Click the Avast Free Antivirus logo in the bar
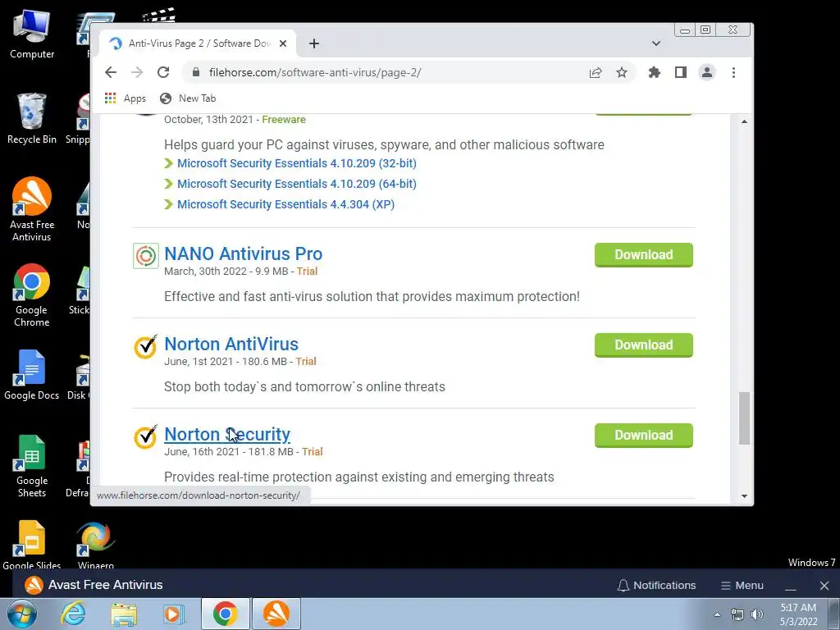840x630 pixels. [34, 585]
